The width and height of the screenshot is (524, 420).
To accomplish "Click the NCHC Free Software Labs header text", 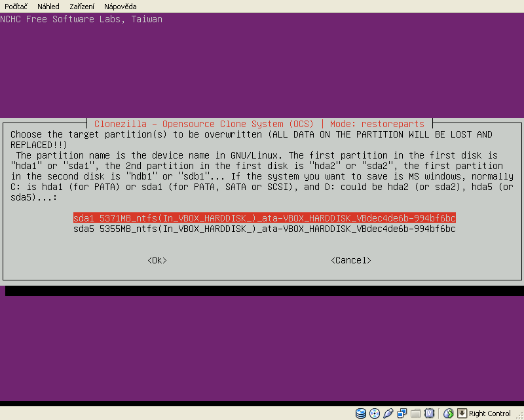I will point(81,19).
